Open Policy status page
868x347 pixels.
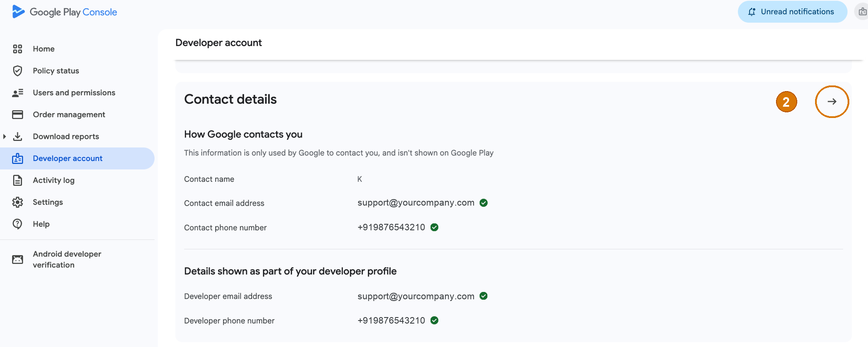point(77,71)
